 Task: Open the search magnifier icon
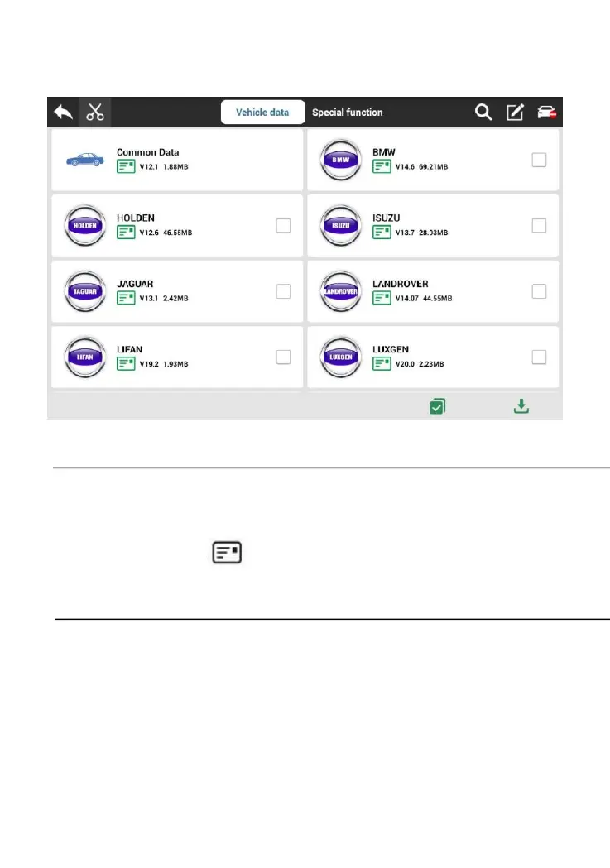[x=483, y=113]
